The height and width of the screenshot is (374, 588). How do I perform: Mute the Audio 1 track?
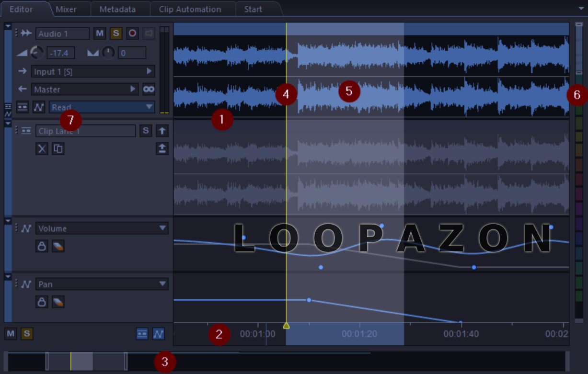click(100, 33)
